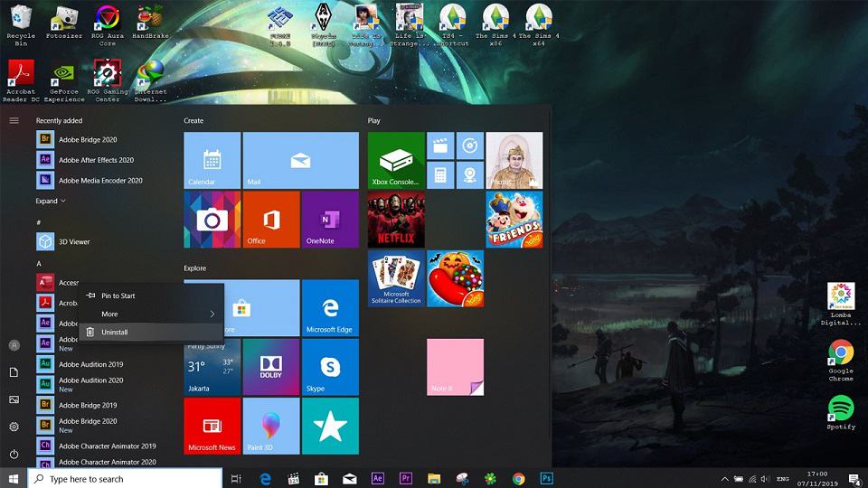Open Adobe Bridge 2020 in Recently added

pyautogui.click(x=103, y=139)
